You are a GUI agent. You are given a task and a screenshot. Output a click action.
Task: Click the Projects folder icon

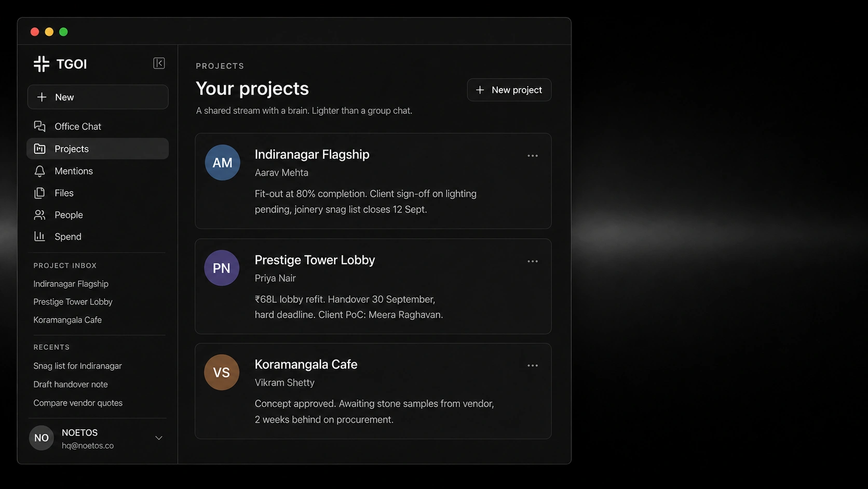pyautogui.click(x=40, y=149)
